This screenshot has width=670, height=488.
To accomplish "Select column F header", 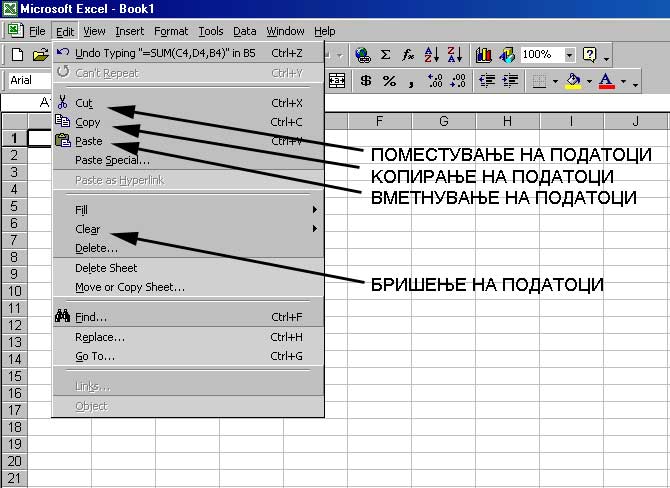I will (x=379, y=121).
